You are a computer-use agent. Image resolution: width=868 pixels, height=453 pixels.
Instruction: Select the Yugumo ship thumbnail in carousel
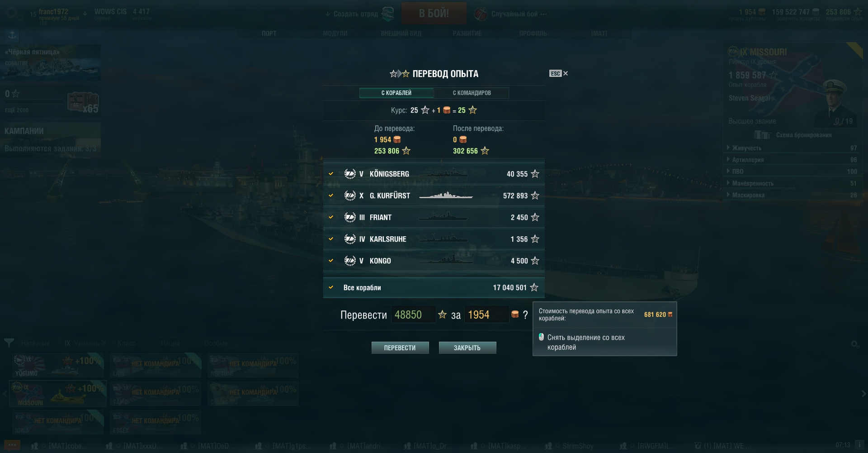[x=58, y=366]
